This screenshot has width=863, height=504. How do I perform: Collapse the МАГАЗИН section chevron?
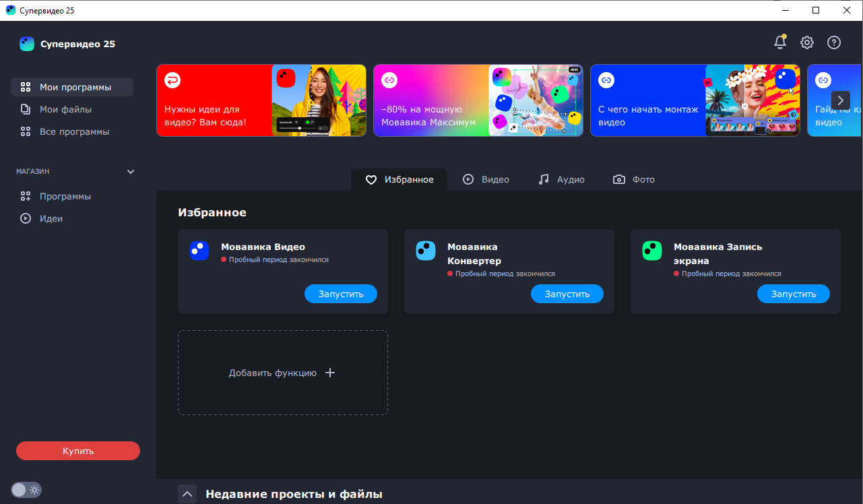tap(131, 172)
